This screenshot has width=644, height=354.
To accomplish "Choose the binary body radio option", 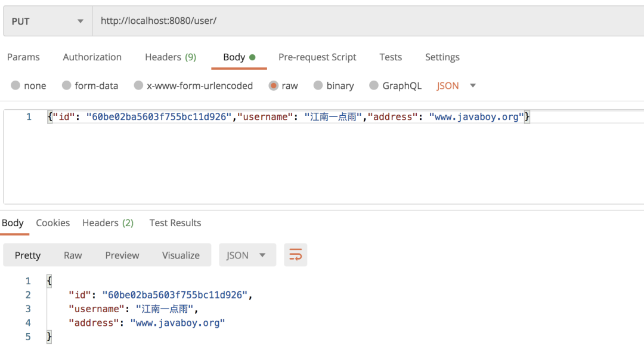I will 318,86.
